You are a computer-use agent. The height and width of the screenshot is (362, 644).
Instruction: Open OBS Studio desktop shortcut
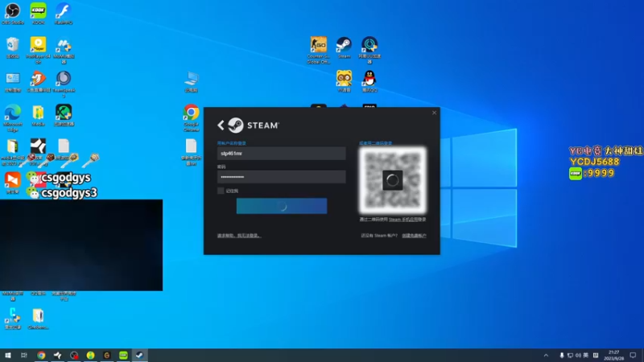point(13,14)
